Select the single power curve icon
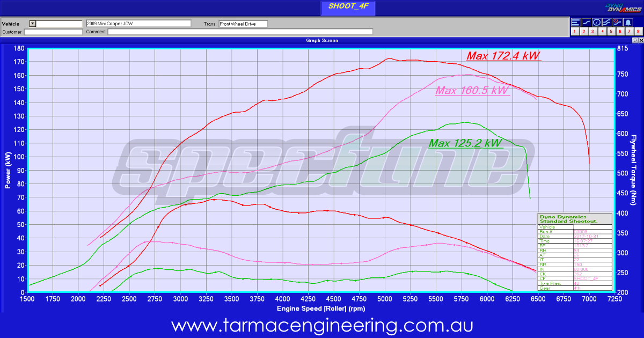The width and height of the screenshot is (644, 338). [586, 22]
